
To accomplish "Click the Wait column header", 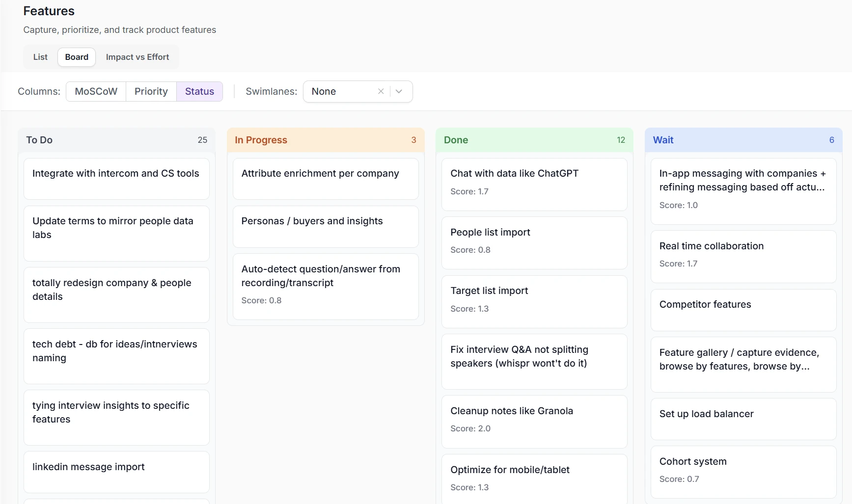I will 743,140.
